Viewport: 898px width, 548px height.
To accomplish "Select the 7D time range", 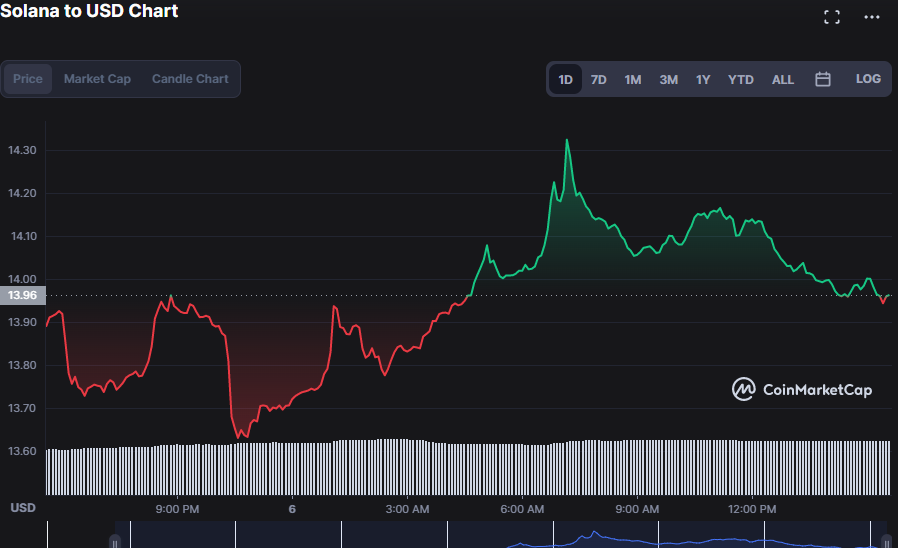I will click(598, 80).
